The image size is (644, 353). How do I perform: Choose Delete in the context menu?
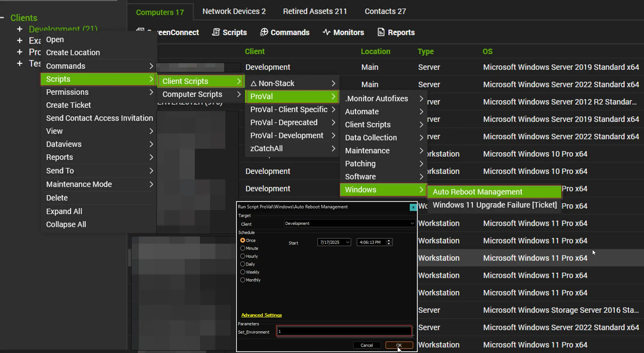(98, 197)
